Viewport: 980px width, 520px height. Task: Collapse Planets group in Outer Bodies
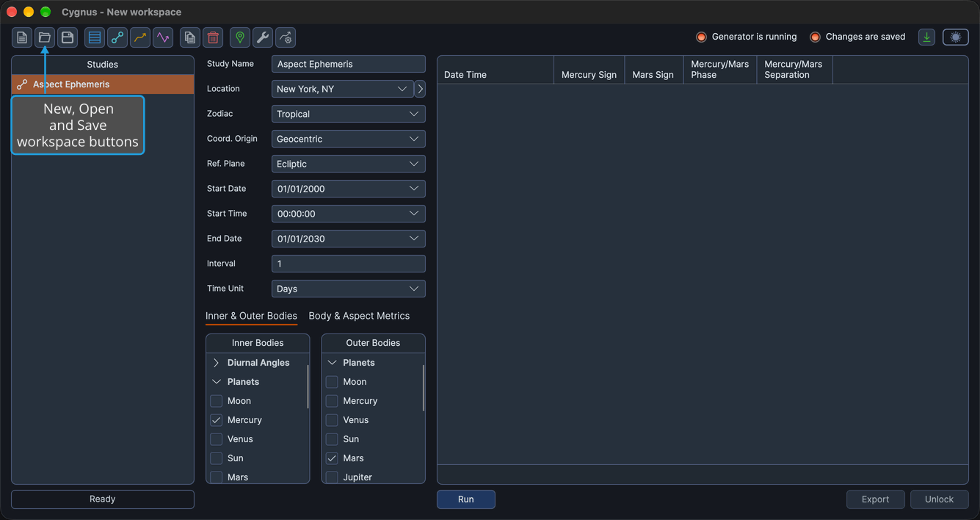pyautogui.click(x=332, y=363)
